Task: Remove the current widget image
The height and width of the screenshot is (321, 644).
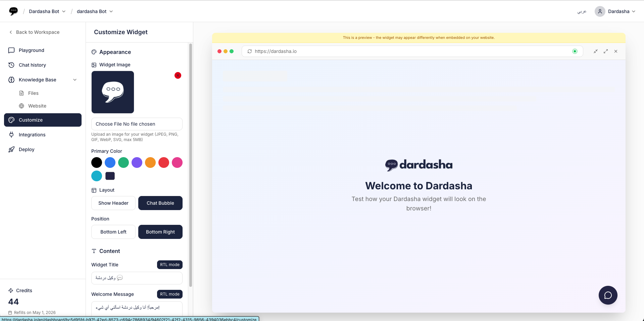Action: click(x=178, y=75)
